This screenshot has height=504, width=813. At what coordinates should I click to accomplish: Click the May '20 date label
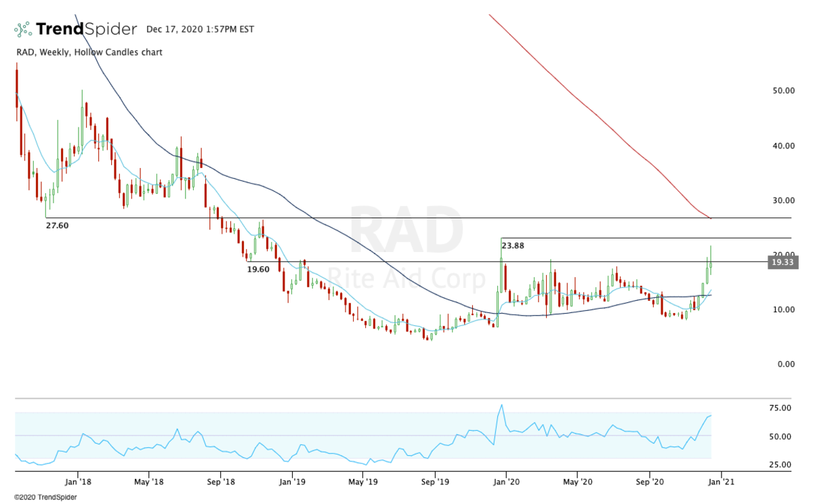577,482
